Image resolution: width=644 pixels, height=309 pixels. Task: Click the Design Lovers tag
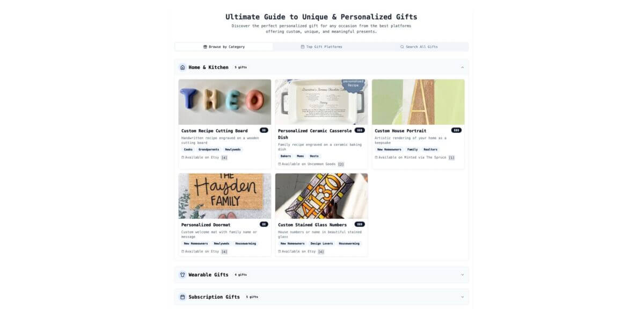tap(321, 243)
